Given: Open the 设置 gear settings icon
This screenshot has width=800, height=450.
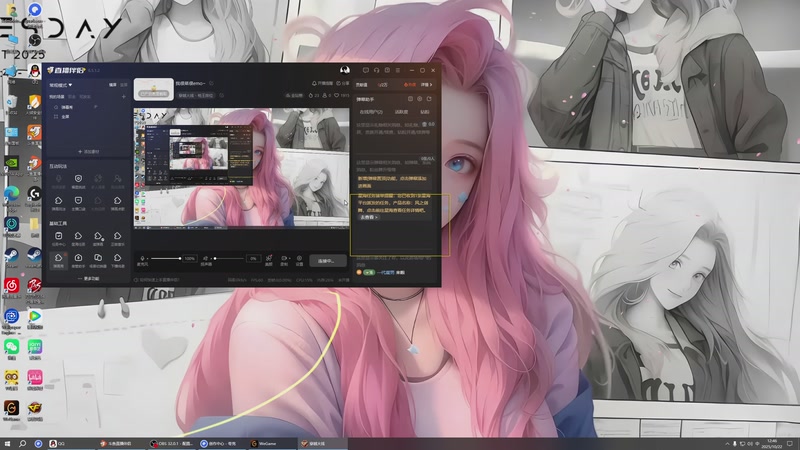Looking at the screenshot, I should click(299, 259).
